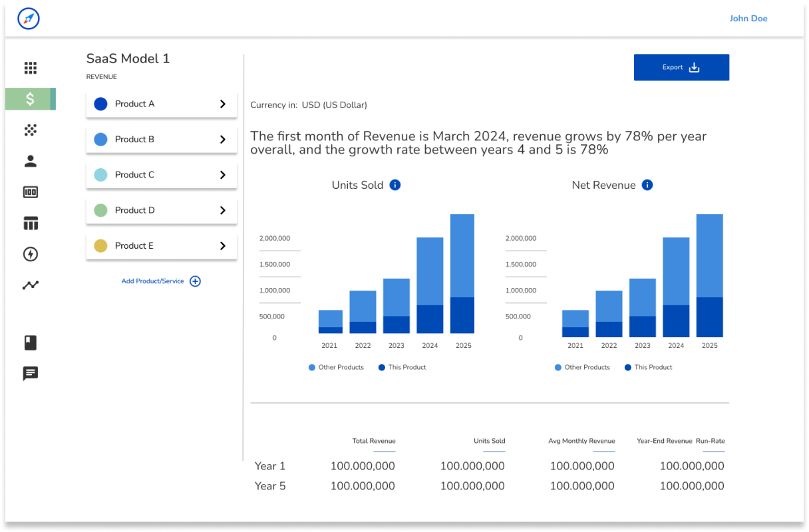This screenshot has height=532, width=809.
Task: Open John Doe user account
Action: click(748, 19)
